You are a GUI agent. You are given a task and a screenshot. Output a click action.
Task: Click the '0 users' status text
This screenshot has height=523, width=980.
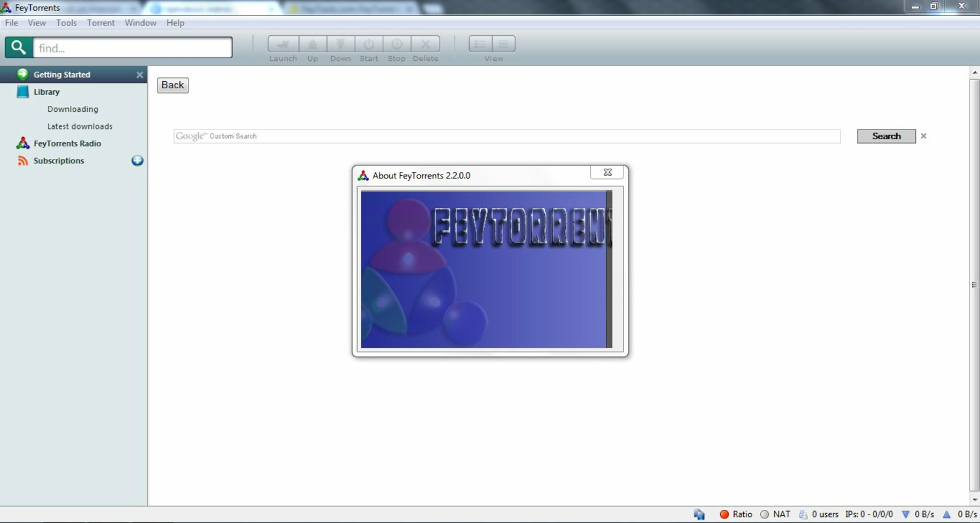tap(826, 515)
